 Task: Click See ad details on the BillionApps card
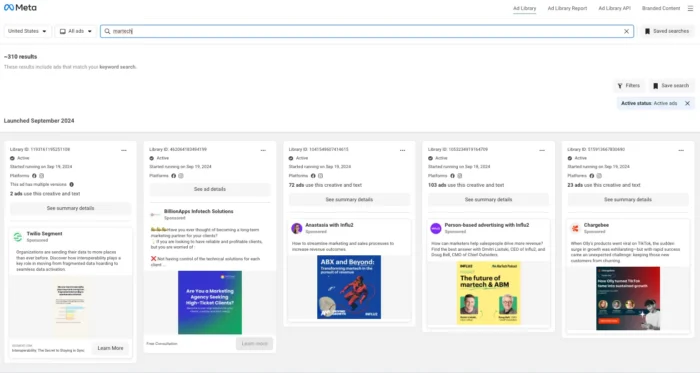[x=210, y=189]
